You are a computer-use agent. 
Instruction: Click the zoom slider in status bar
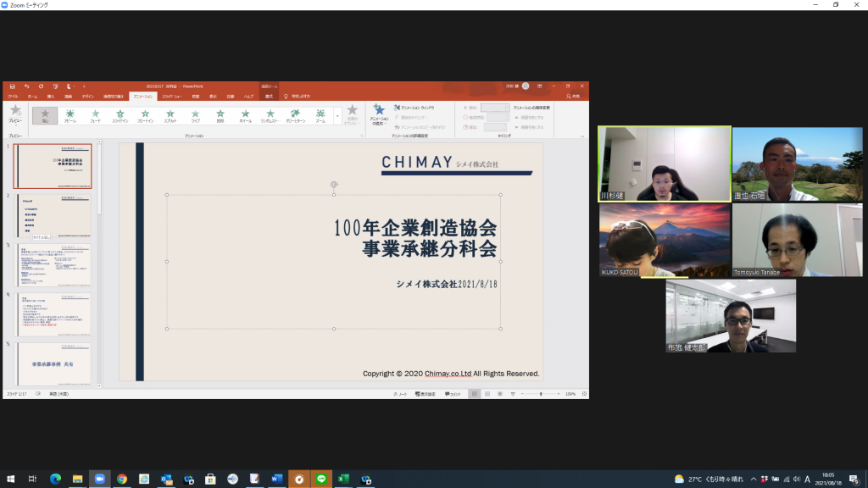click(x=541, y=394)
